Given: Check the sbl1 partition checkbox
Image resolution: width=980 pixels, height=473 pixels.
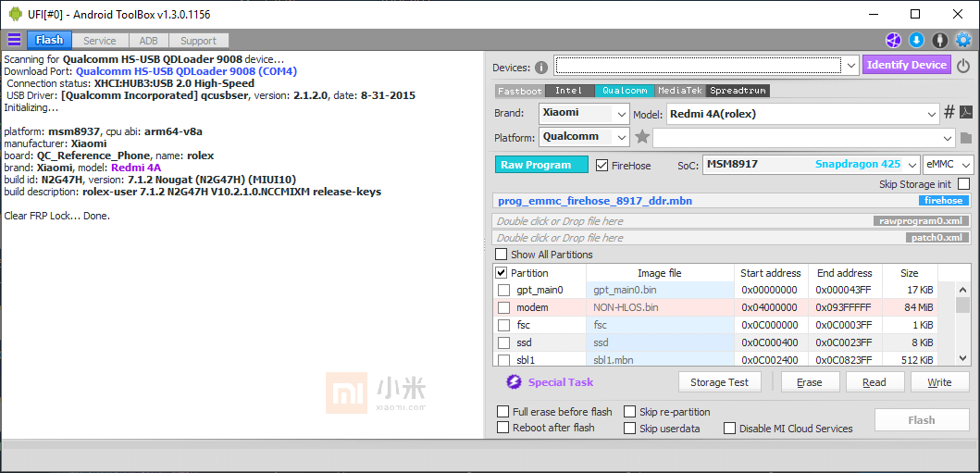Looking at the screenshot, I should coord(503,360).
